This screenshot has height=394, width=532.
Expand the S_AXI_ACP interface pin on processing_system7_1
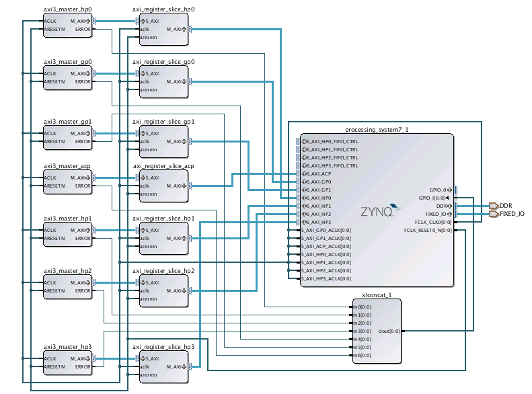(x=305, y=173)
